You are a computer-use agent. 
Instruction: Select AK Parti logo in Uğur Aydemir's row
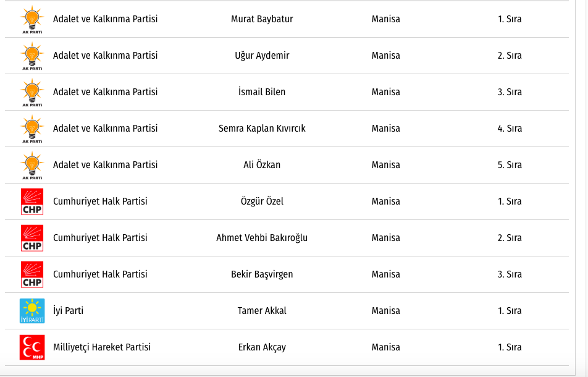click(32, 56)
